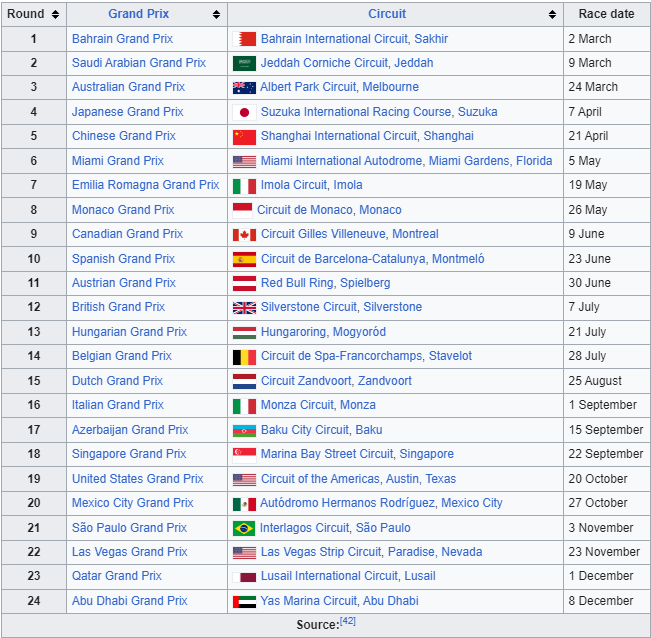Open the Red Bull Ring link

[x=297, y=283]
